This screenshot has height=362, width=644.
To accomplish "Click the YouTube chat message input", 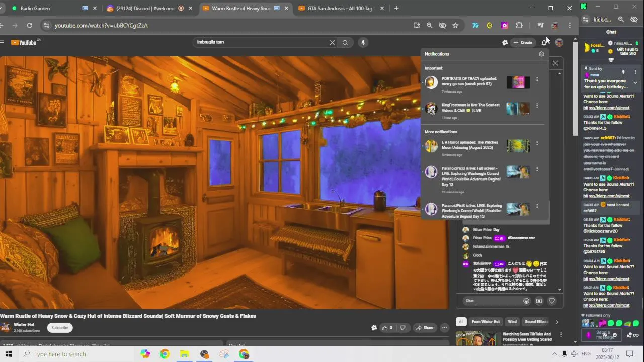I will point(492,301).
